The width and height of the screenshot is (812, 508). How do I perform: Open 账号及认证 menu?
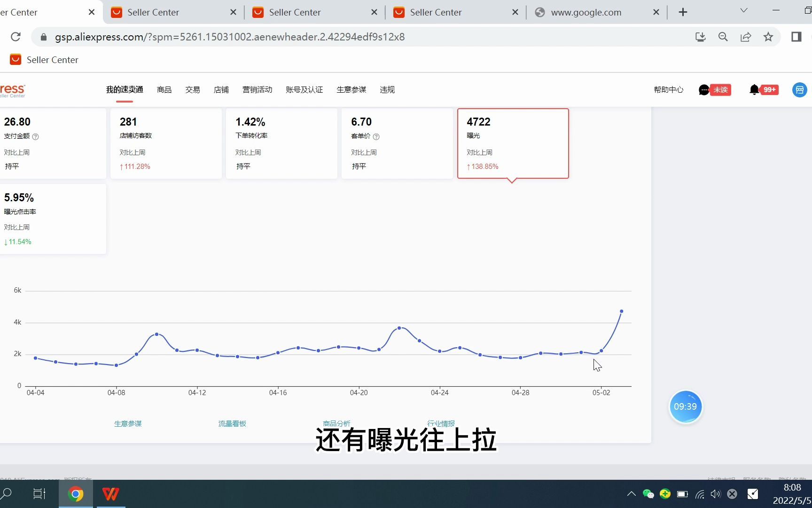pos(304,90)
